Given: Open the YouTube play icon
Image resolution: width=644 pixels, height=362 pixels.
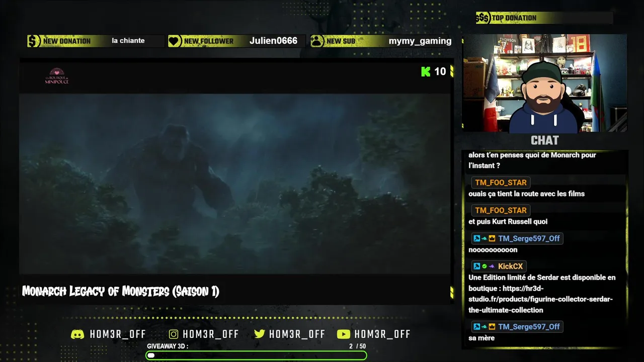Looking at the screenshot, I should click(x=344, y=334).
